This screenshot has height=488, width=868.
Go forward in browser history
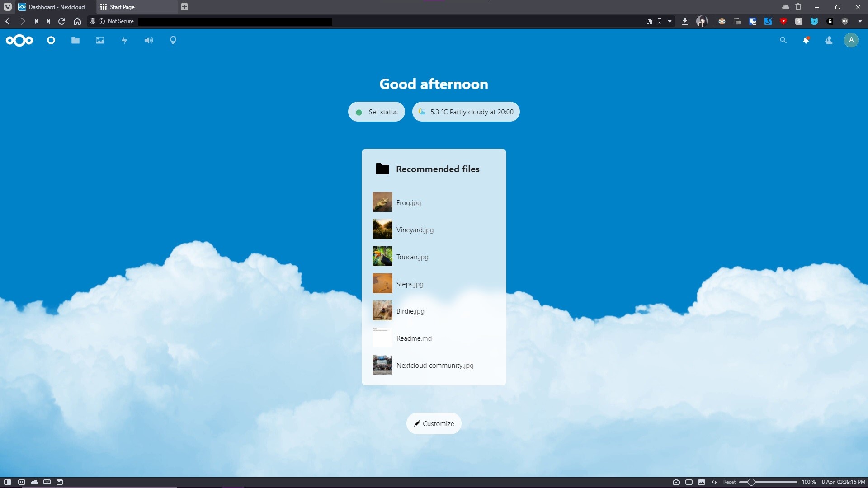23,21
